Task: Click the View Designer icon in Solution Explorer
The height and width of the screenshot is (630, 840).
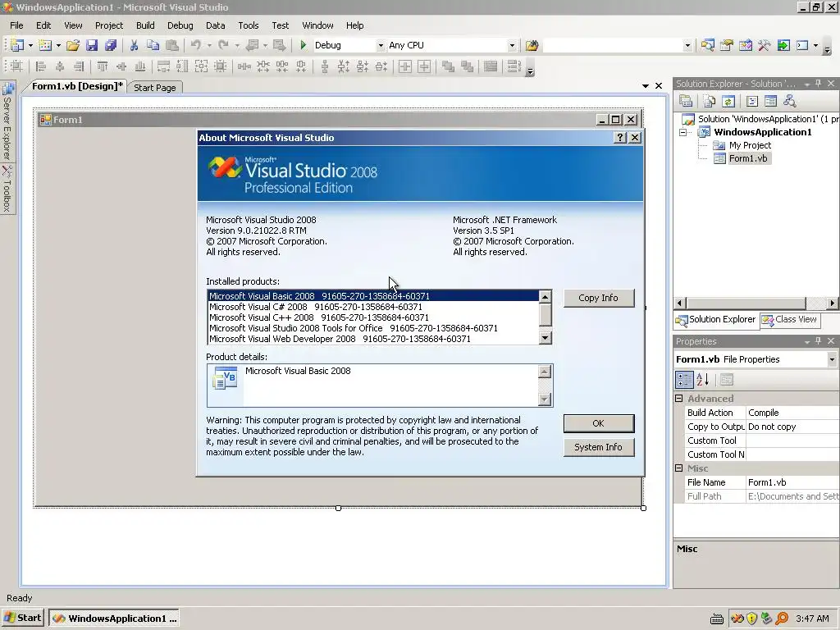Action: click(x=770, y=101)
